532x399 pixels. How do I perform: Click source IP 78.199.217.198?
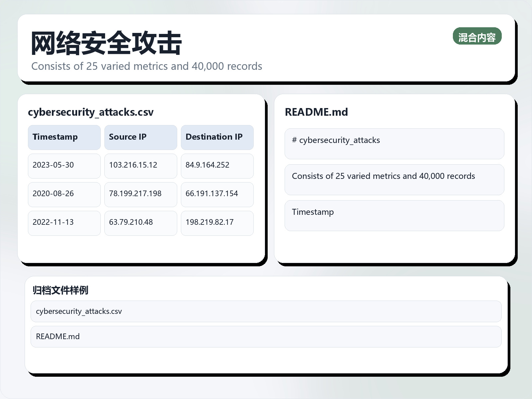[141, 194]
